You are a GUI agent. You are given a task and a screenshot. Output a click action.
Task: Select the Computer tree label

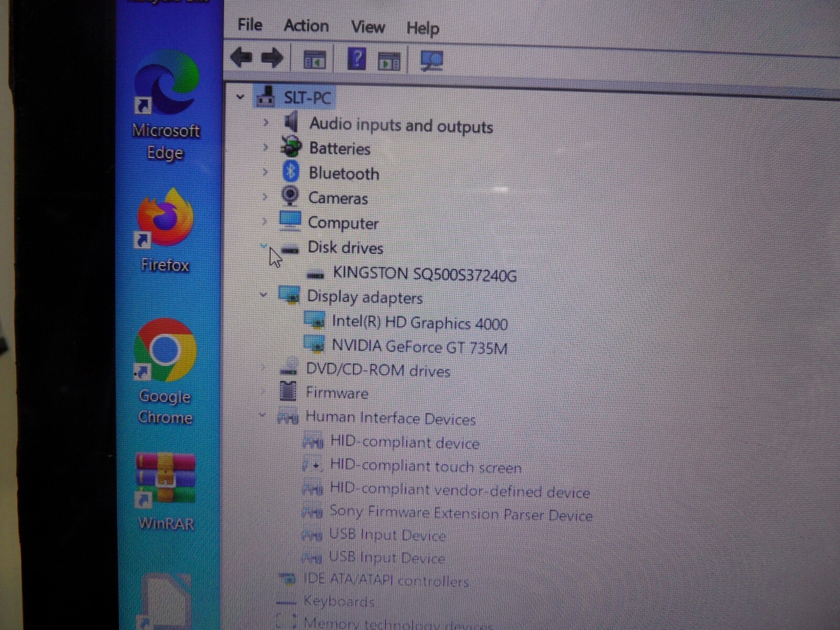click(343, 223)
